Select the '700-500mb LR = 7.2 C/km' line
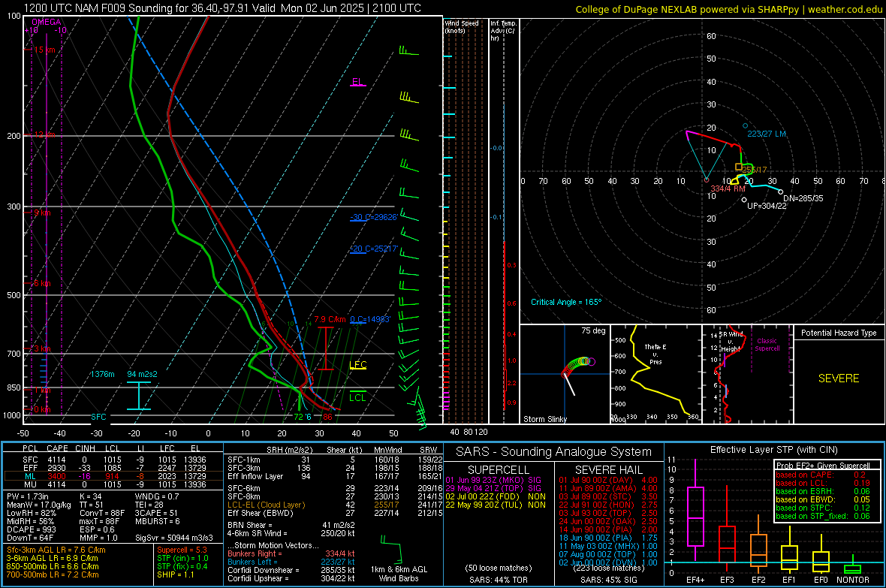This screenshot has width=886, height=588. pos(53,574)
